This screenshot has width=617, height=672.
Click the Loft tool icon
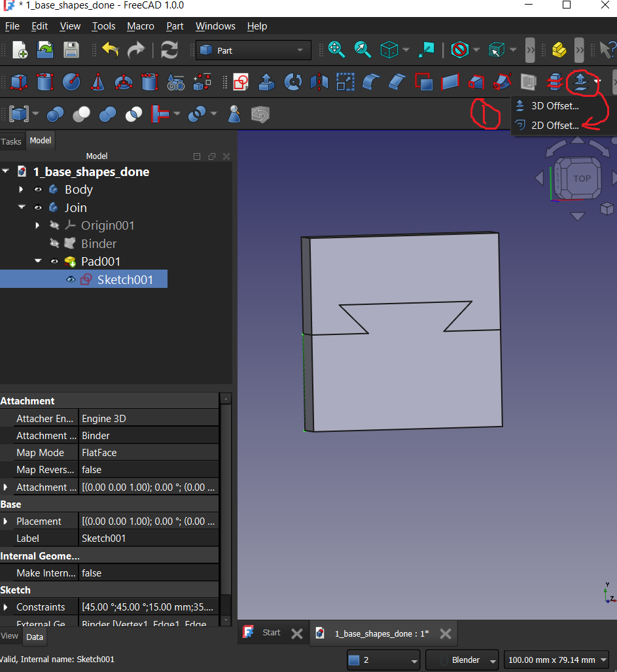476,82
